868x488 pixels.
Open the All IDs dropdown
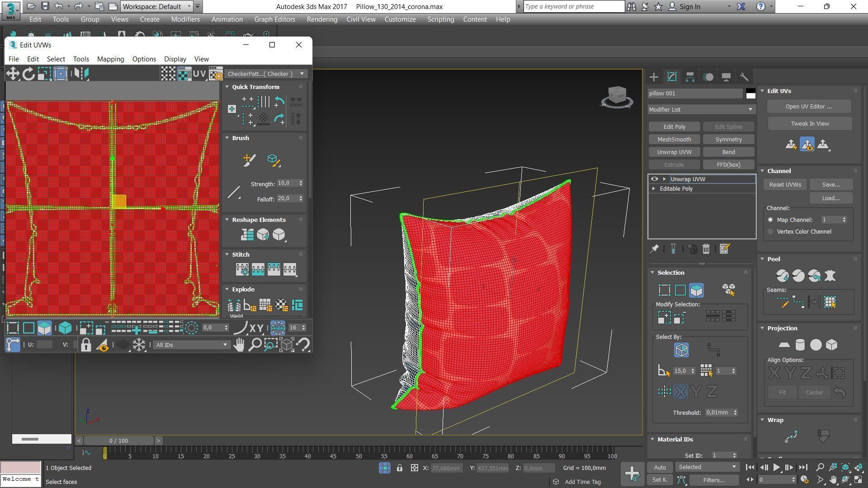(x=191, y=345)
